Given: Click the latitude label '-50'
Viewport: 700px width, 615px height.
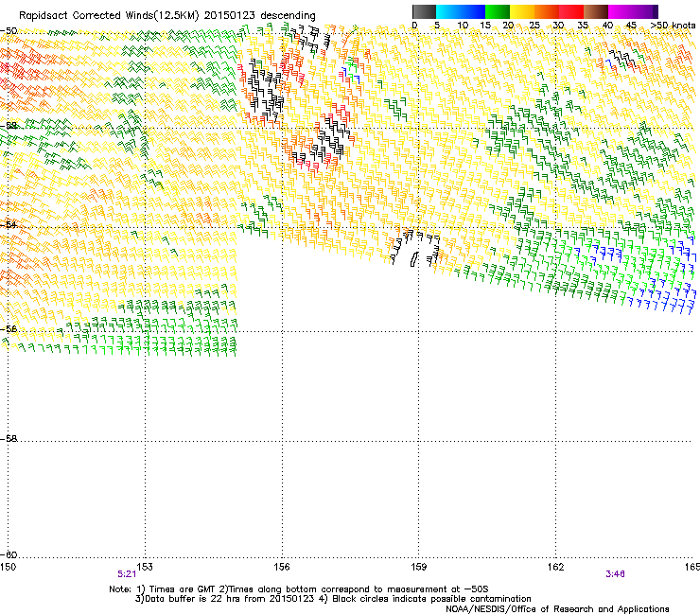Looking at the screenshot, I should tap(9, 31).
